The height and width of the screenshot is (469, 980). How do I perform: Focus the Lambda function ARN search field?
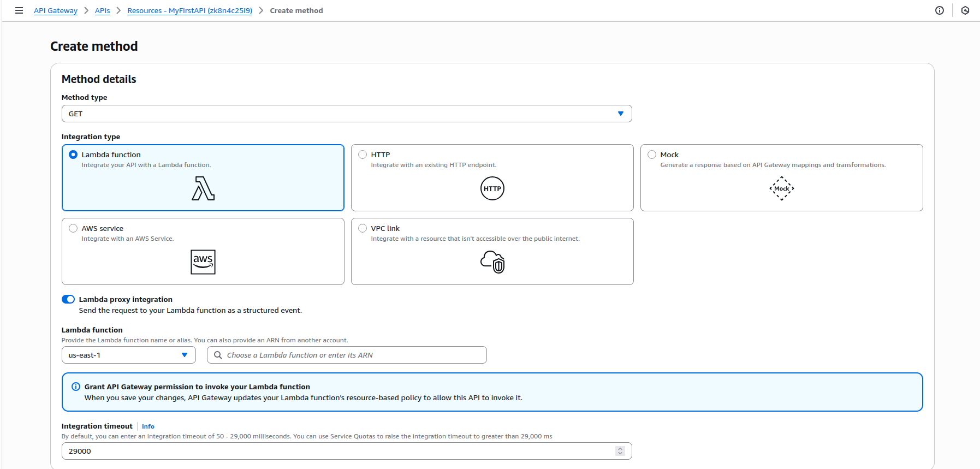point(347,355)
